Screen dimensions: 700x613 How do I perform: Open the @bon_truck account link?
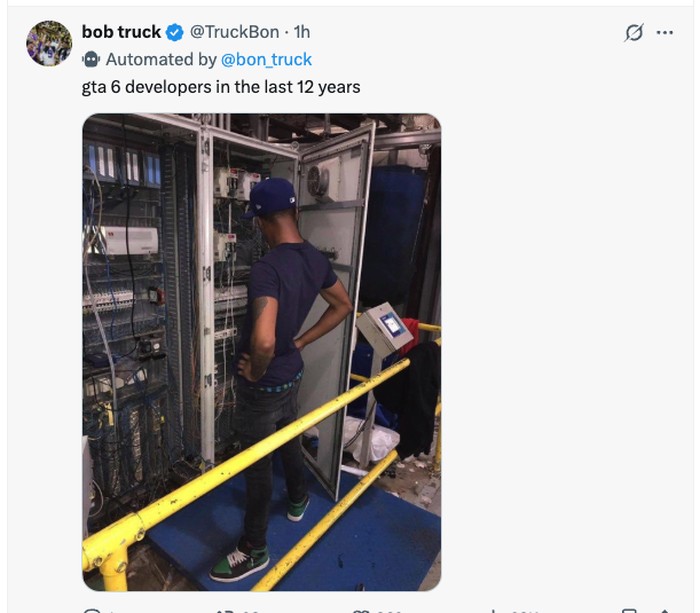pyautogui.click(x=266, y=59)
